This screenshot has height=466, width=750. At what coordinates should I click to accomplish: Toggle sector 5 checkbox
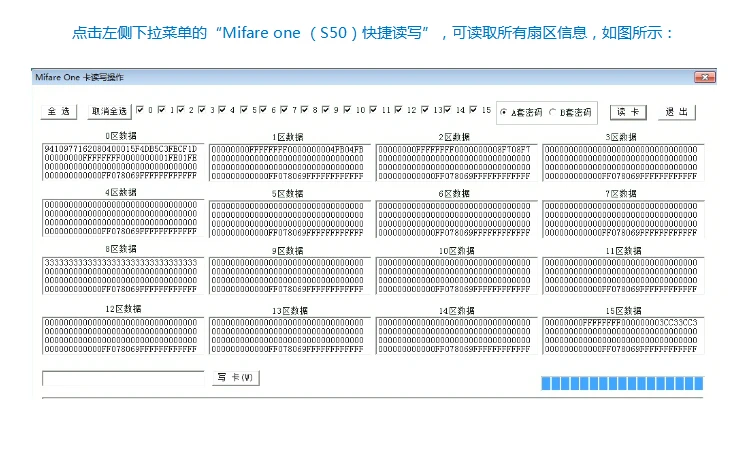[243, 110]
